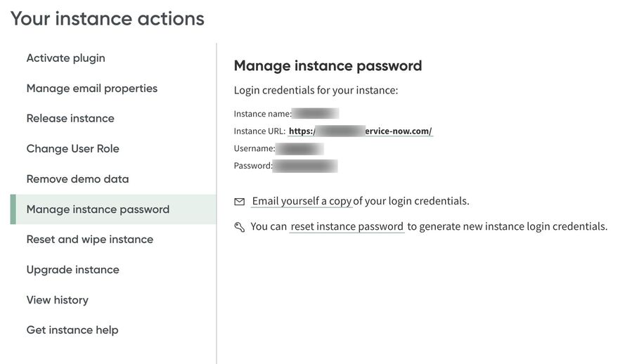Choose Upgrade instance action
This screenshot has height=364, width=632.
(73, 270)
